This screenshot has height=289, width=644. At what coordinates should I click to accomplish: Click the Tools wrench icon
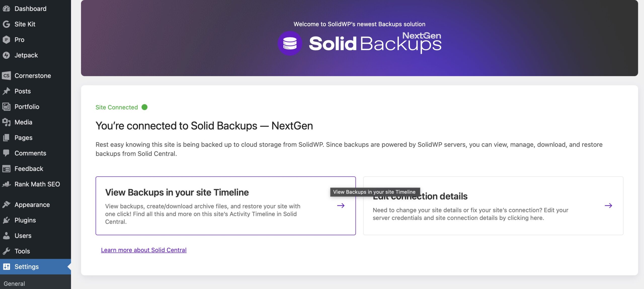6,251
